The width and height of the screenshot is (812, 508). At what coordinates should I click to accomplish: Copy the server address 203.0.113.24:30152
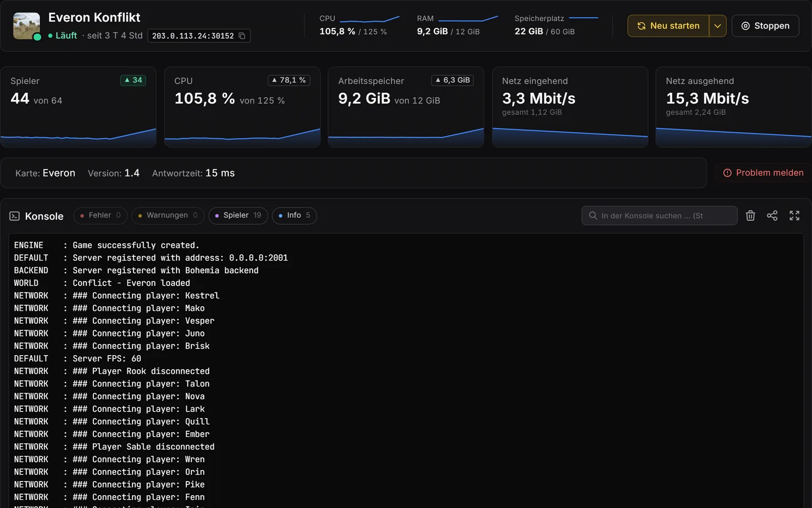[242, 36]
